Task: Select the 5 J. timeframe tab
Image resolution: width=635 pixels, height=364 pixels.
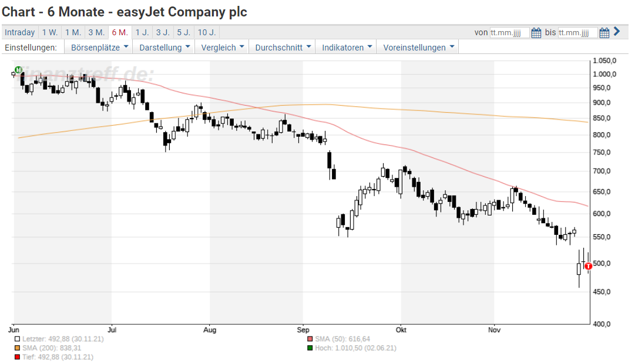Action: [183, 32]
